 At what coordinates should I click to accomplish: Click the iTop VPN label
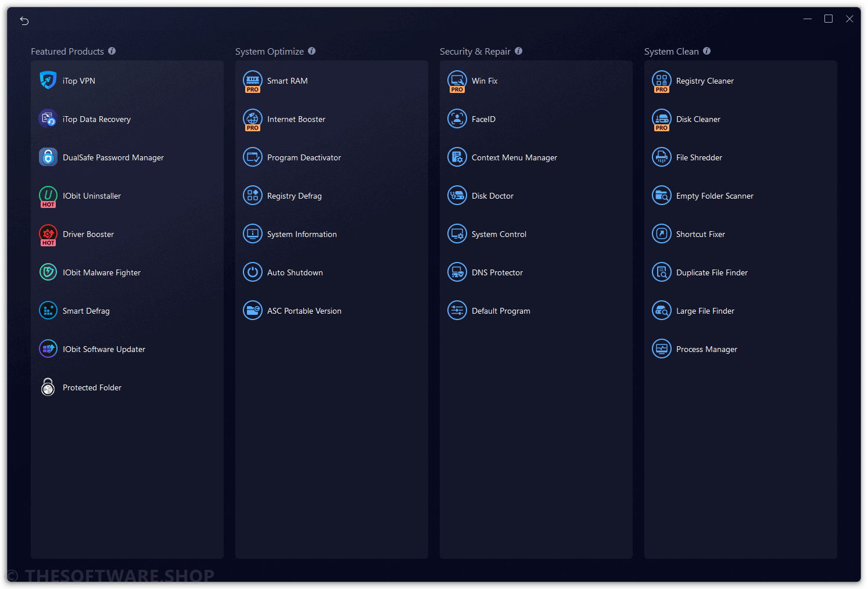79,81
